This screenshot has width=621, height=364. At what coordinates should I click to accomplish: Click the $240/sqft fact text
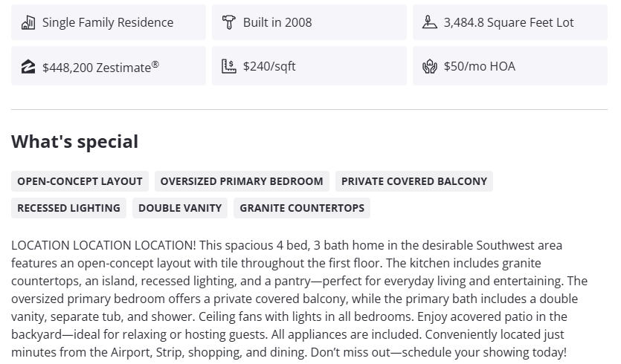tap(269, 66)
